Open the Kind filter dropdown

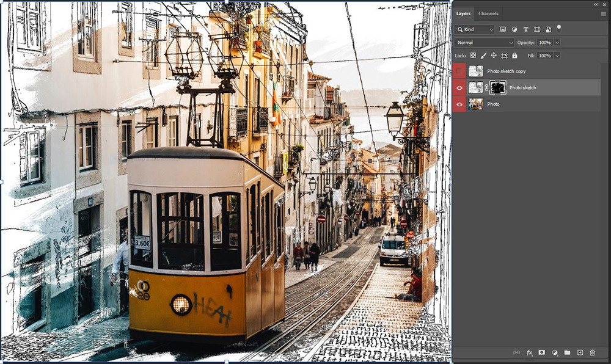(x=474, y=29)
